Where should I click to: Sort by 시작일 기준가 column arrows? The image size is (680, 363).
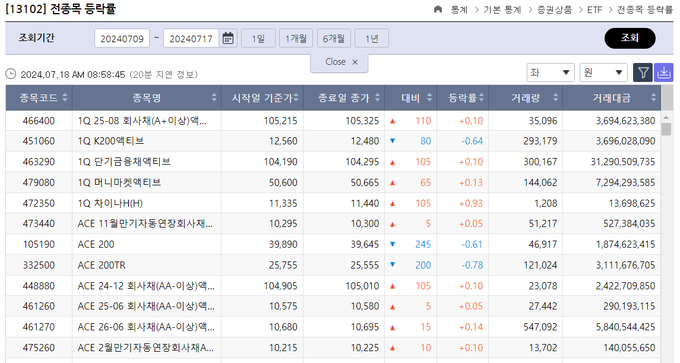click(296, 98)
